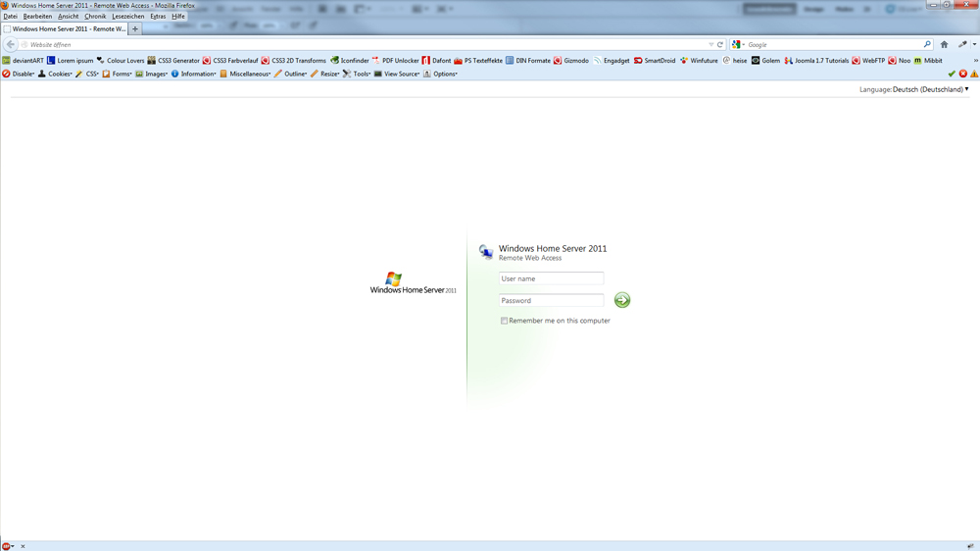Open the Ansicht menu
Viewport: 980px width, 551px height.
(69, 17)
